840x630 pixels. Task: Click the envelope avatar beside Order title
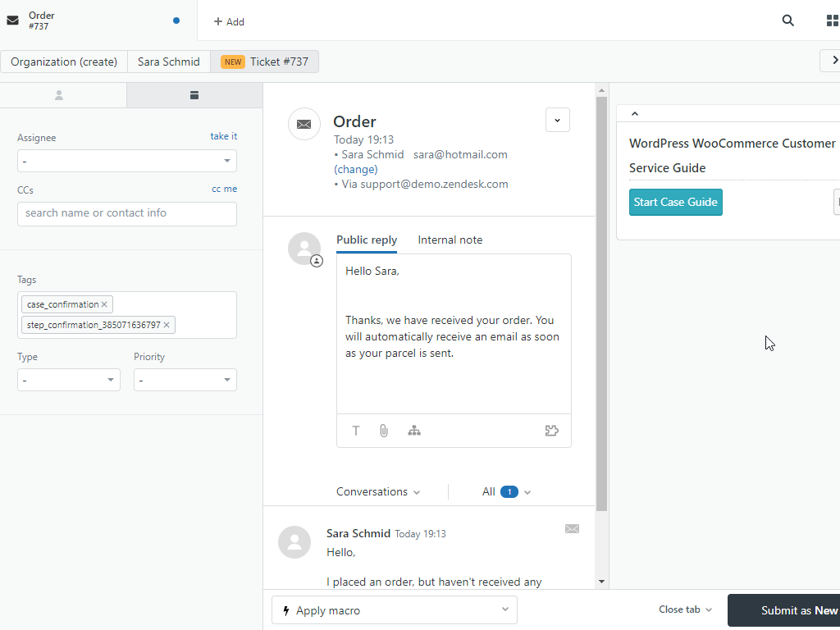point(304,124)
